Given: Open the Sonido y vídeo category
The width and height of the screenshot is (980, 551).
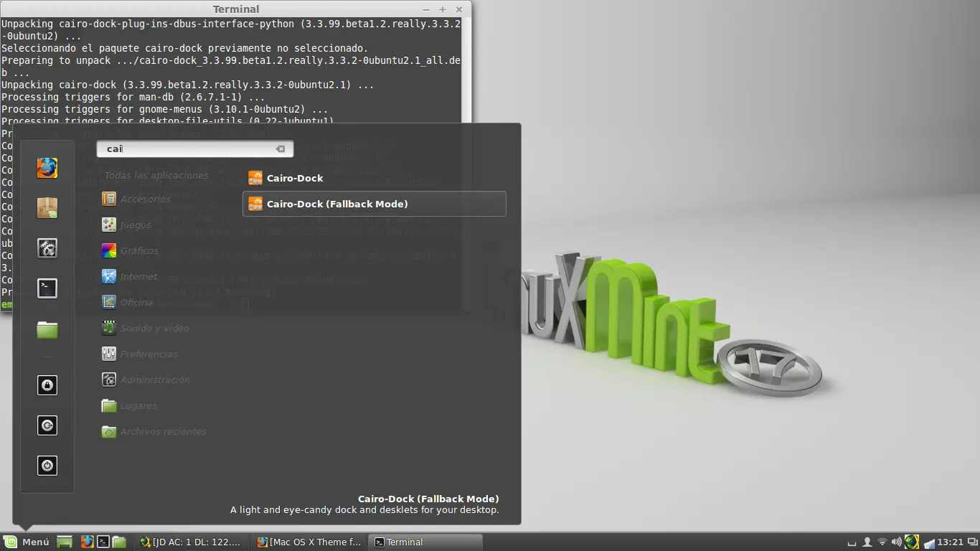Looking at the screenshot, I should 146,328.
